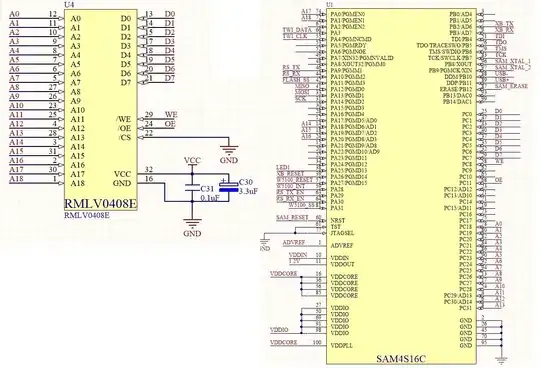Image resolution: width=540 pixels, height=368 pixels.
Task: Click the SAM4S16C part name label
Action: pyautogui.click(x=401, y=359)
